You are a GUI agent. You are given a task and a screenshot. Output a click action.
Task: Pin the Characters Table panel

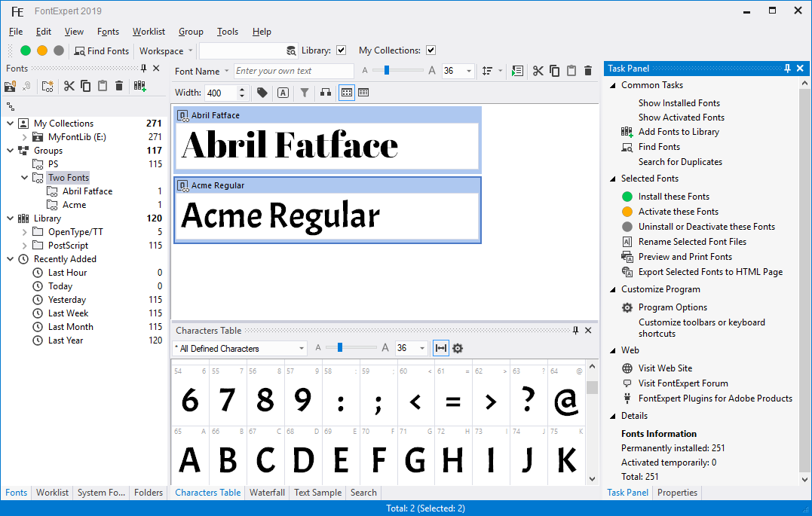pyautogui.click(x=575, y=330)
